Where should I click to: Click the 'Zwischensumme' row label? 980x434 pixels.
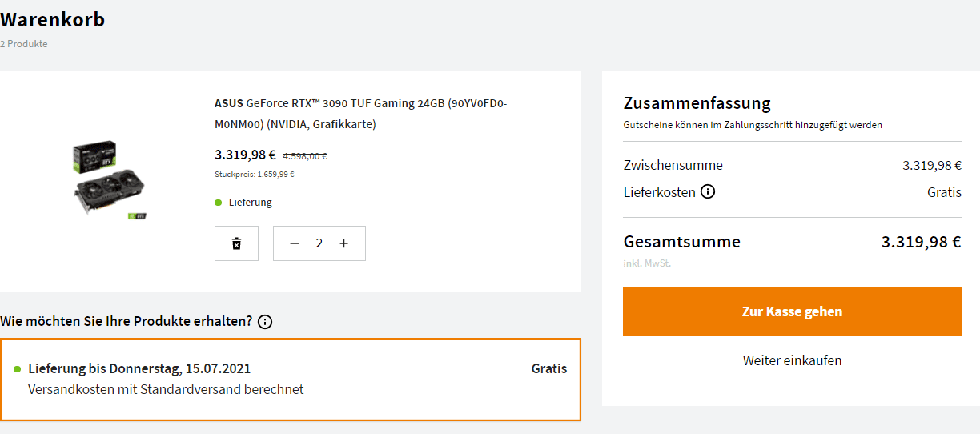pyautogui.click(x=673, y=165)
